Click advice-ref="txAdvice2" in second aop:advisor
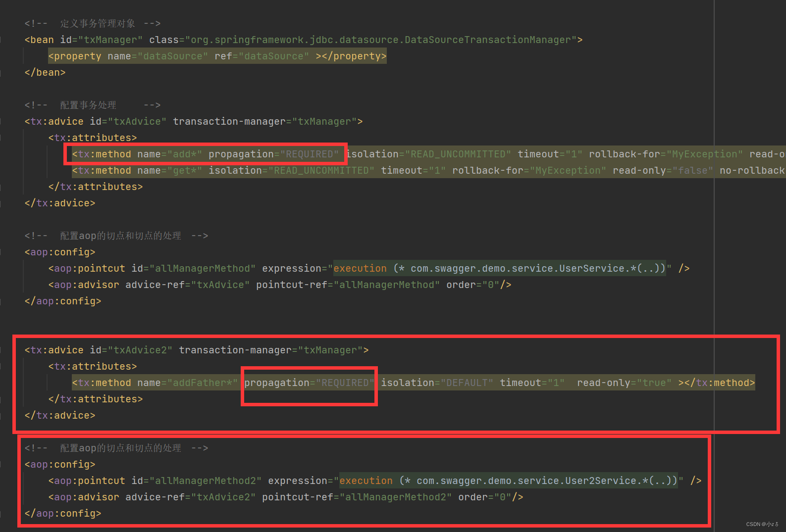Image resolution: width=786 pixels, height=532 pixels. [x=191, y=497]
